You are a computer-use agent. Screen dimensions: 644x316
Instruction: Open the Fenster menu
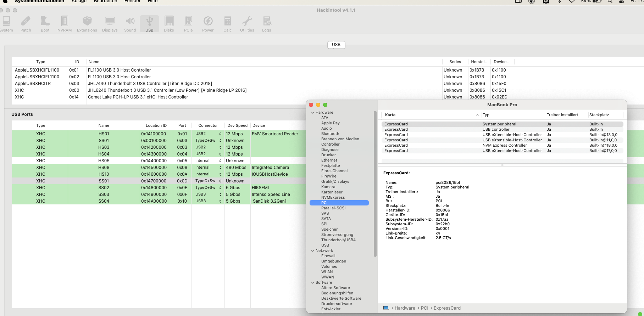point(132,1)
